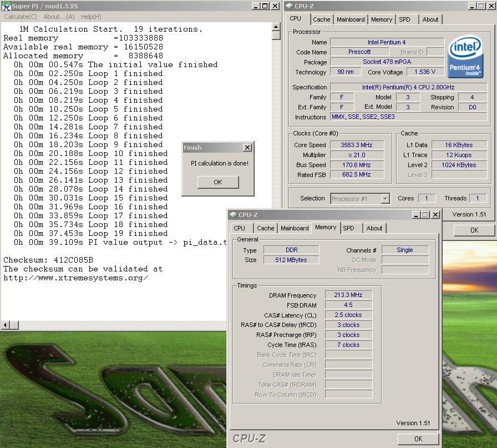The height and width of the screenshot is (448, 497).
Task: Click the Revision value D0
Action: pos(472,107)
